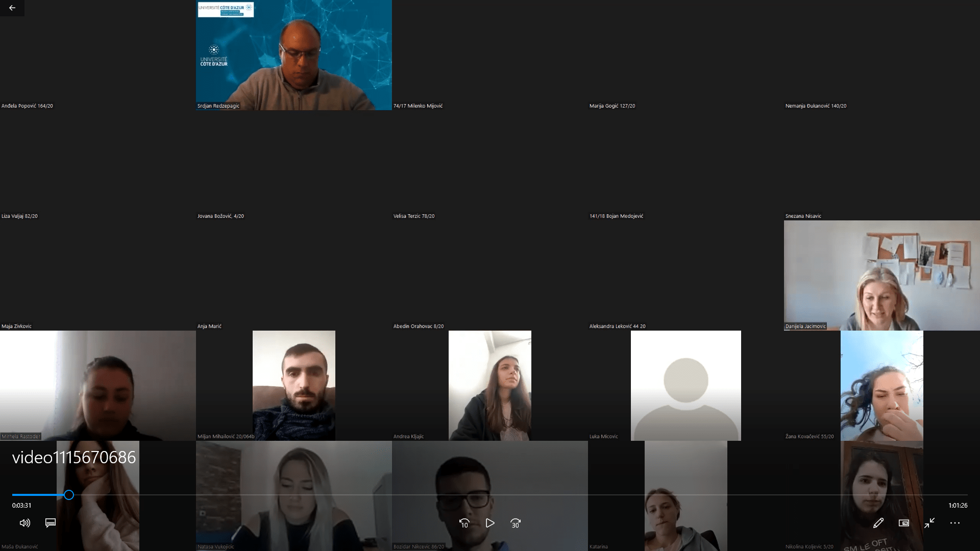Image resolution: width=980 pixels, height=551 pixels.
Task: Click the name Velisa Terzic 78/20
Action: (x=414, y=216)
